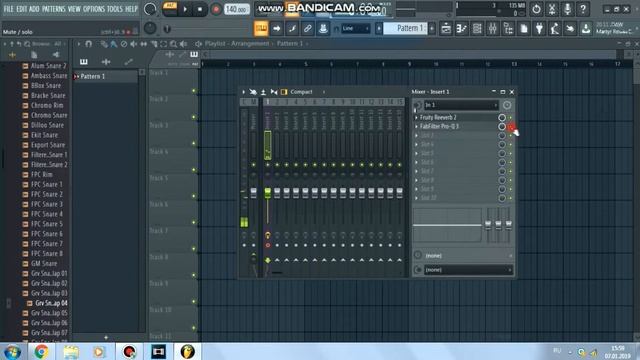This screenshot has height=360, width=640.
Task: Select BBox Snare sample
Action: (46, 85)
